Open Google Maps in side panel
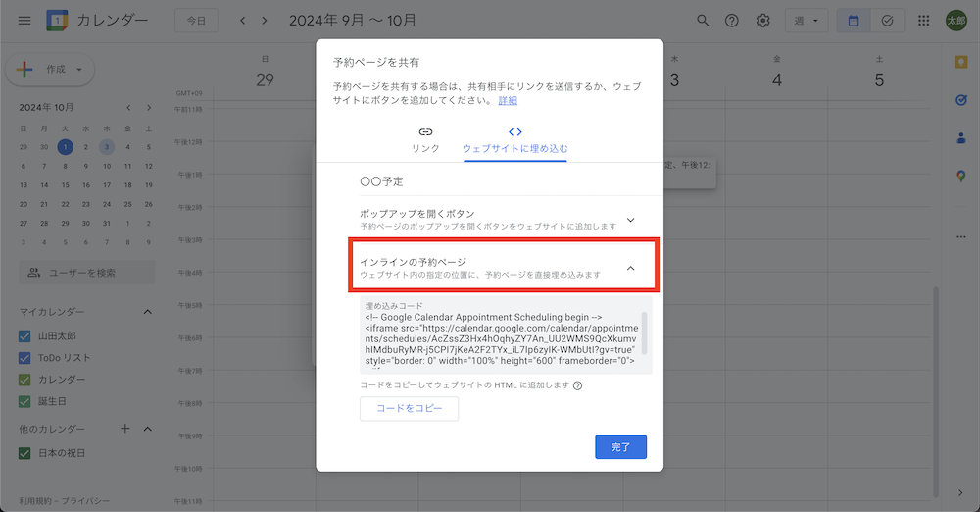The height and width of the screenshot is (512, 980). 960,176
